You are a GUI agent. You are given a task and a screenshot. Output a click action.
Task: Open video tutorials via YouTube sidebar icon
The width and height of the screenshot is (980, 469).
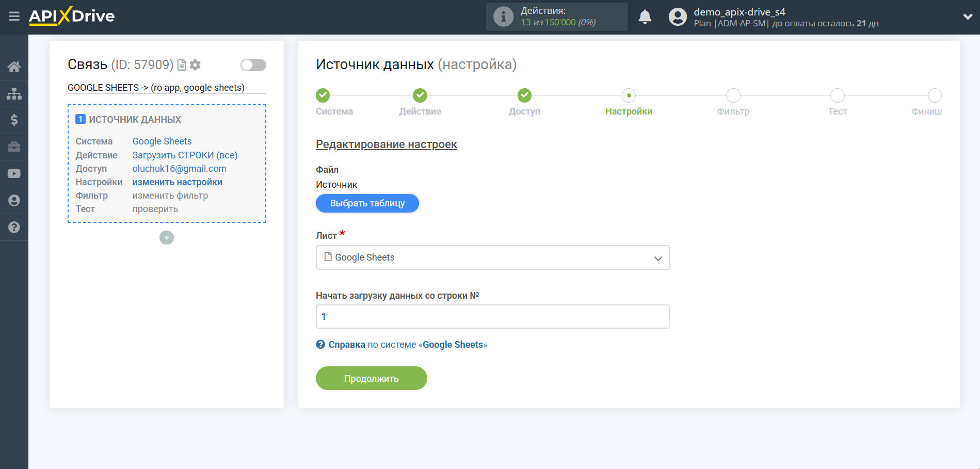tap(14, 173)
